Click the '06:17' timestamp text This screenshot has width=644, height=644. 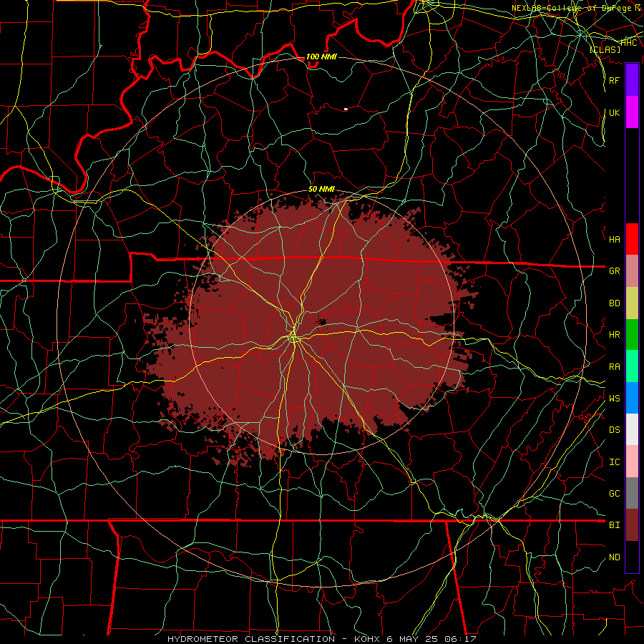pos(460,639)
